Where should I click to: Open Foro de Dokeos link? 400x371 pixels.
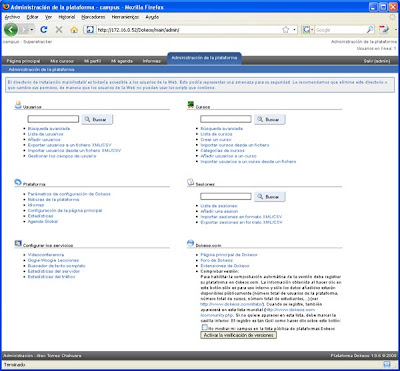coord(217,260)
